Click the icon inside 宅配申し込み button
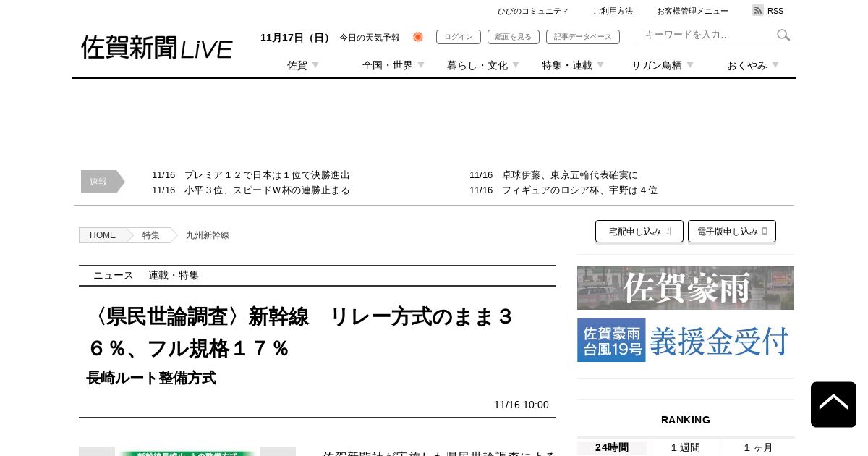Viewport: 868px width, 456px height. [x=668, y=232]
